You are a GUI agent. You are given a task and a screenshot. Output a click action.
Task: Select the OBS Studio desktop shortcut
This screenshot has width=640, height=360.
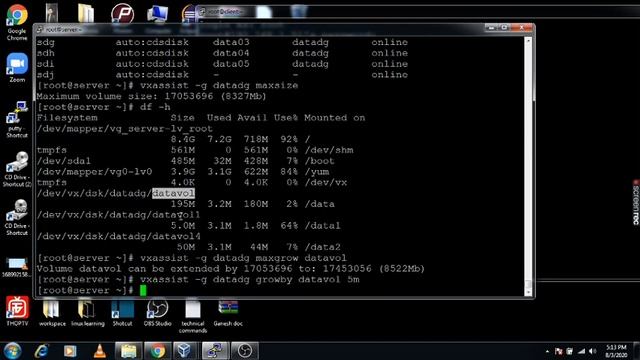tap(157, 313)
